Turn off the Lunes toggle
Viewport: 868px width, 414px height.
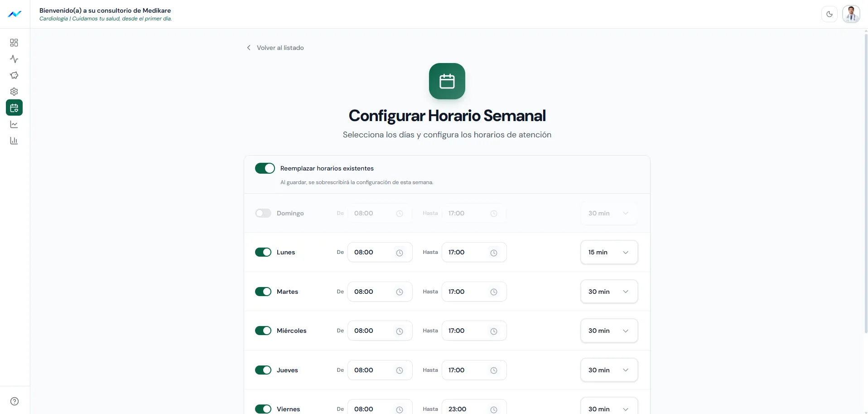click(x=263, y=252)
